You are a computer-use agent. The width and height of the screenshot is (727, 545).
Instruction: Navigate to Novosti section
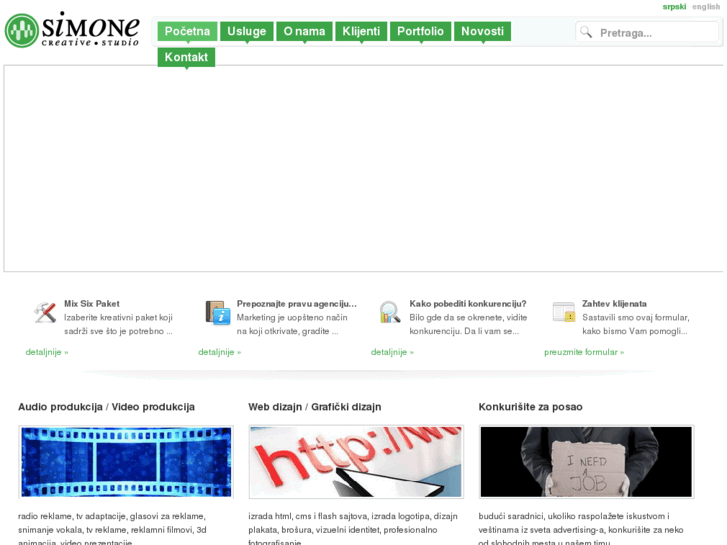coord(482,31)
